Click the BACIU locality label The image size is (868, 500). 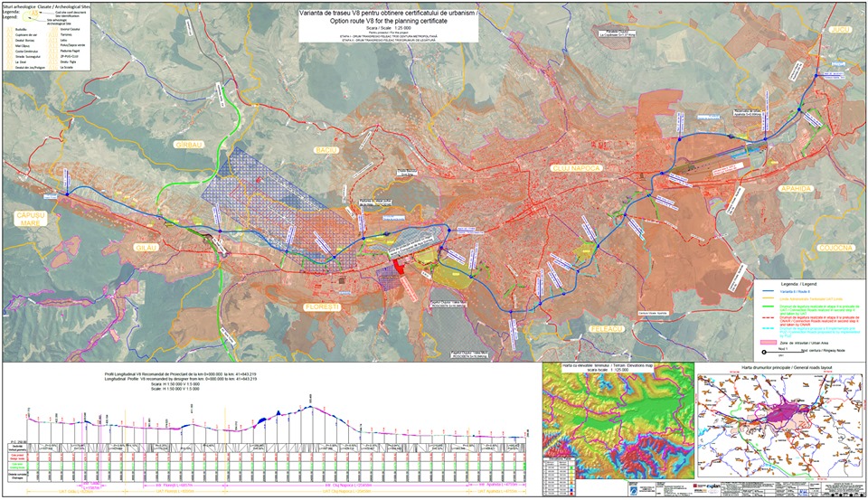(326, 150)
